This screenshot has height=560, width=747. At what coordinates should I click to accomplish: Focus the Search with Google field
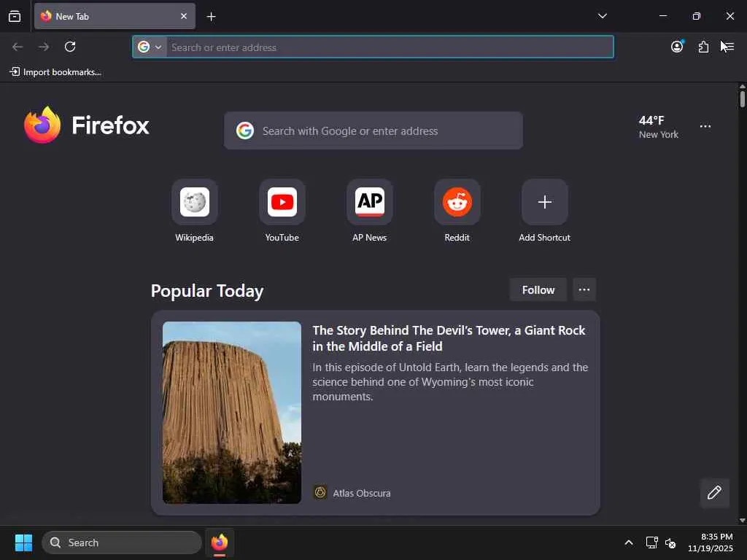pyautogui.click(x=373, y=131)
